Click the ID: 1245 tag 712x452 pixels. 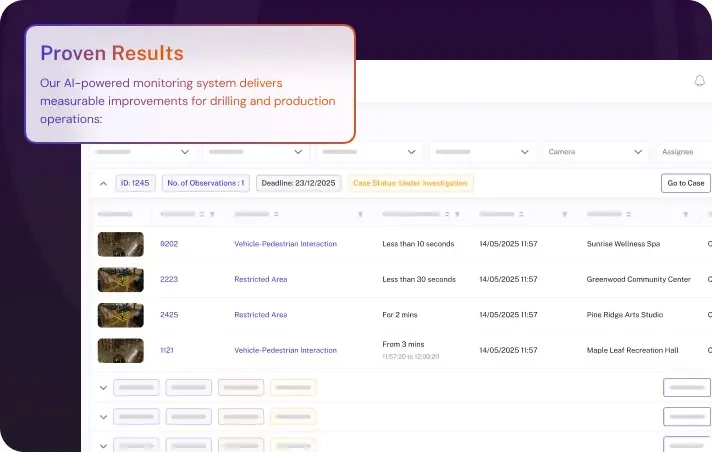pos(135,183)
